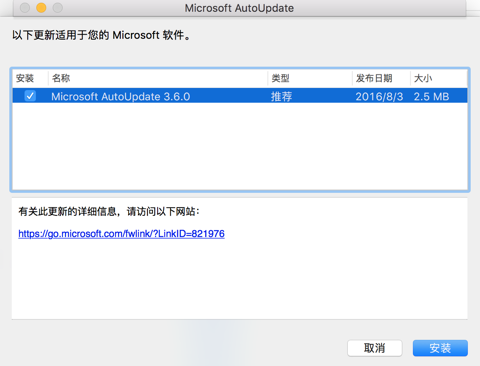Click the 安装 button to install updates
Image resolution: width=480 pixels, height=366 pixels.
(x=440, y=348)
